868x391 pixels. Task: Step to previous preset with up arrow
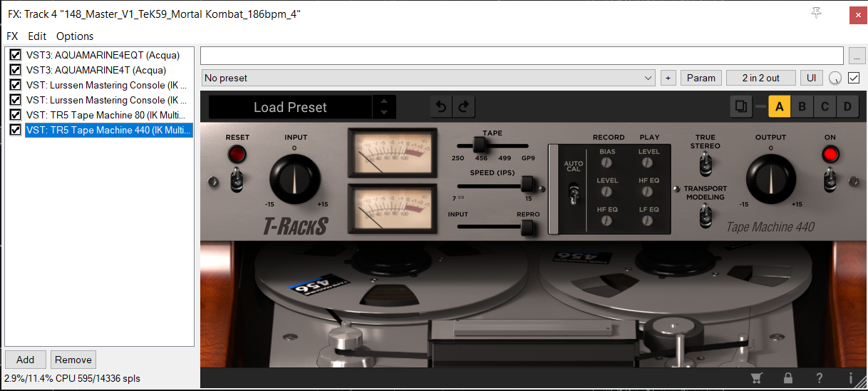pos(384,101)
